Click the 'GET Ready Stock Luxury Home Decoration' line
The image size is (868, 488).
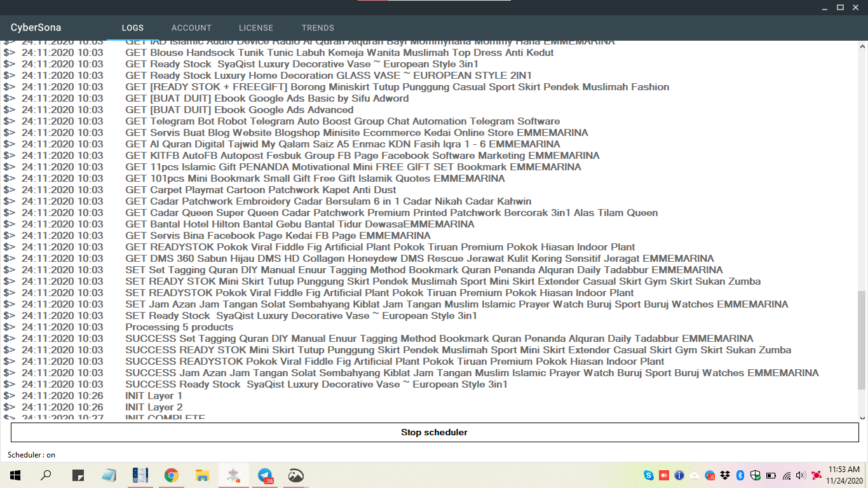329,76
